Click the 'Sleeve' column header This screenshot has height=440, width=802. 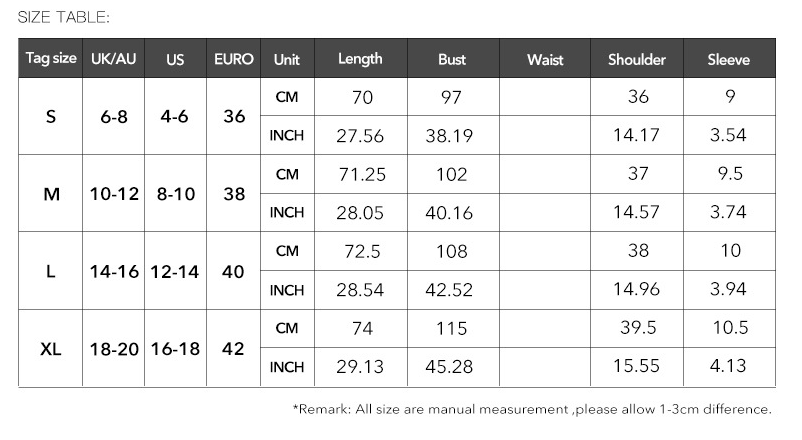[x=729, y=59]
